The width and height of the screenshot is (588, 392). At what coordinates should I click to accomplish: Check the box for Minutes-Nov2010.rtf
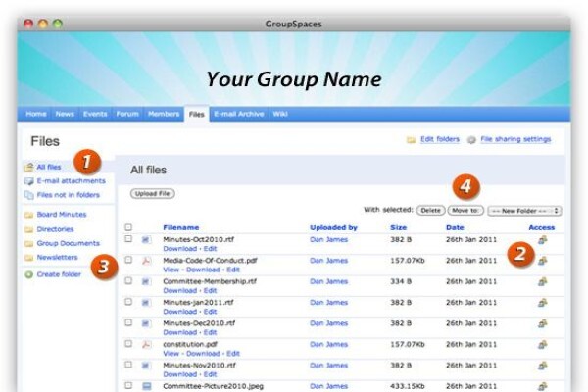pos(128,365)
